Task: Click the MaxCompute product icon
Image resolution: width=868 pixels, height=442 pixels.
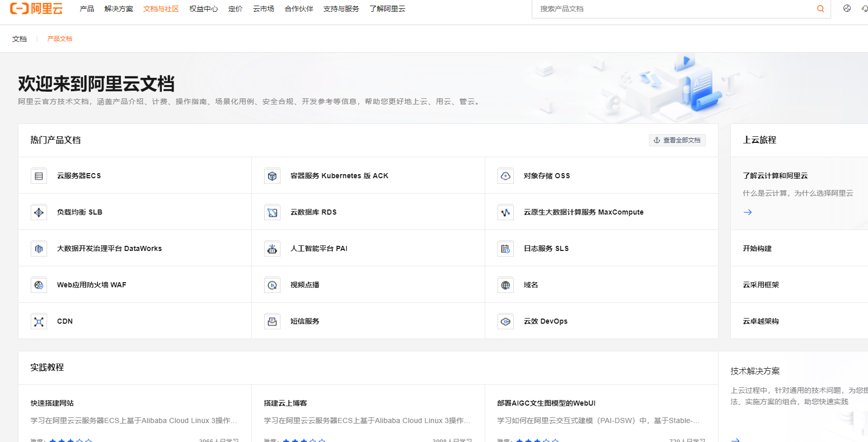Action: coord(506,212)
